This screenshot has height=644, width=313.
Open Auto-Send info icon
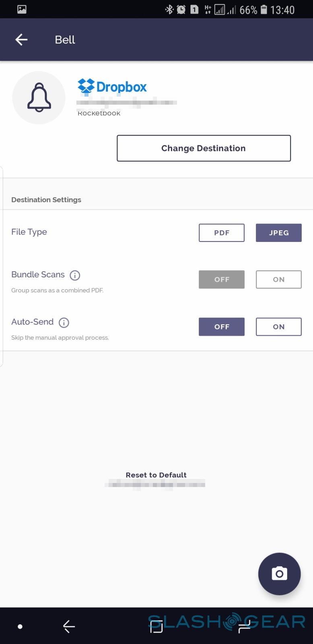pyautogui.click(x=64, y=322)
